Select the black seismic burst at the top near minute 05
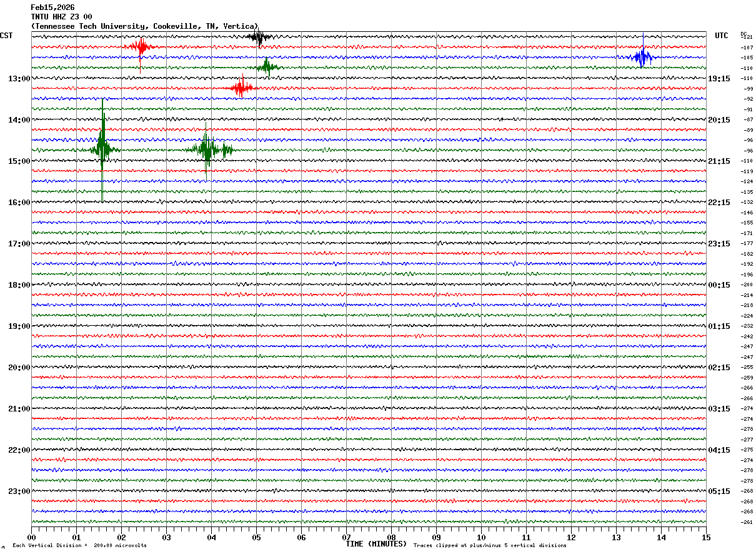The width and height of the screenshot is (756, 554). coord(258,37)
